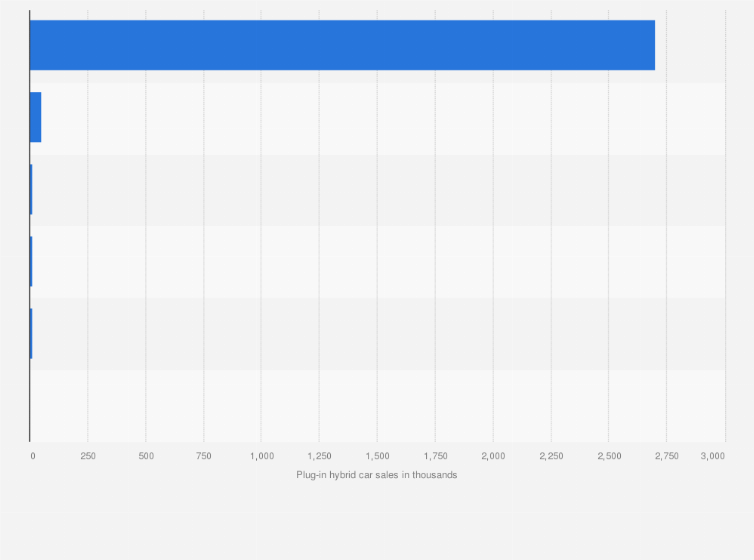Click the '1,000' axis label

tap(262, 456)
